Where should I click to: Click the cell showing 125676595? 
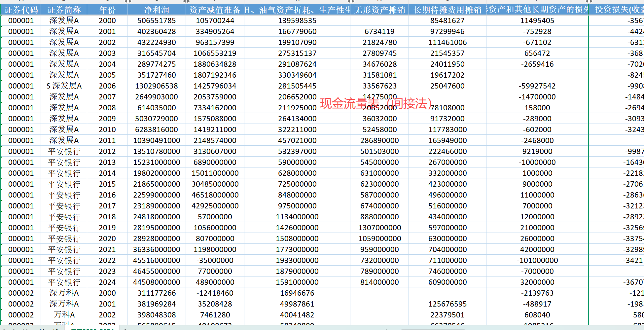447,304
